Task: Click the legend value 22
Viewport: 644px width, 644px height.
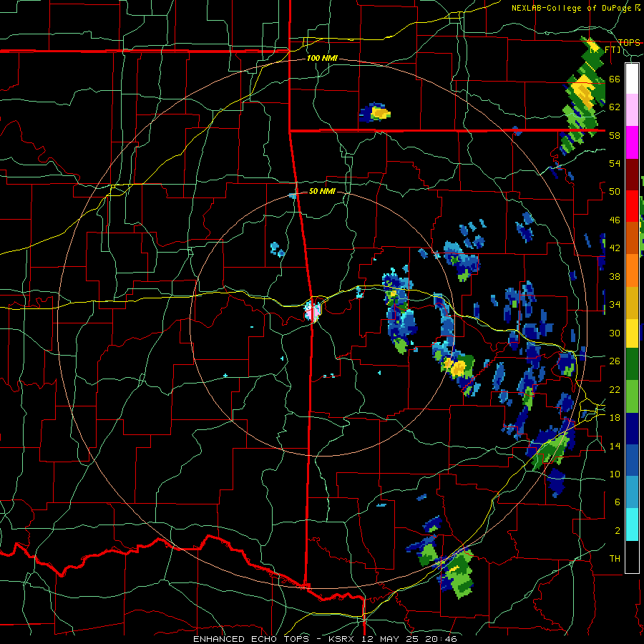Action: coord(615,389)
